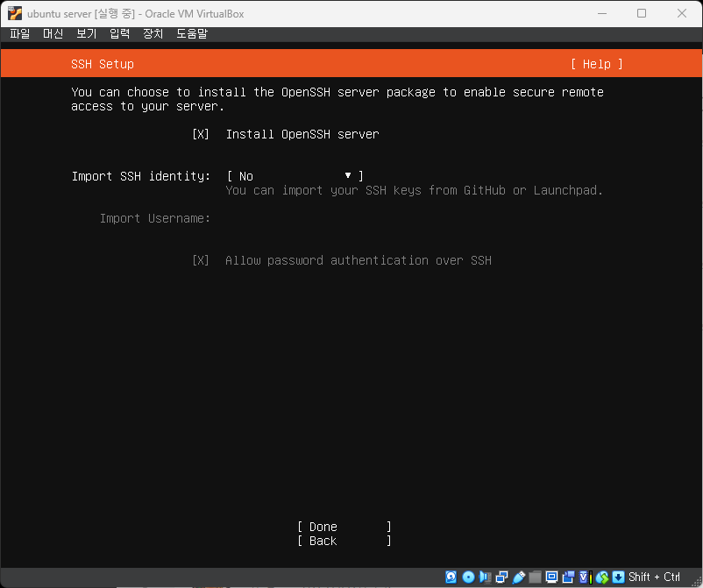Click the recording status icon

pyautogui.click(x=569, y=577)
